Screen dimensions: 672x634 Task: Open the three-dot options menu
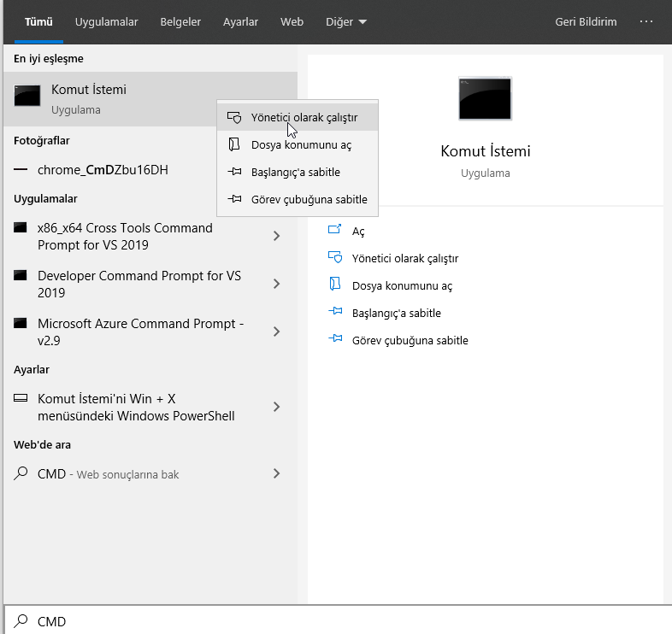click(x=645, y=21)
